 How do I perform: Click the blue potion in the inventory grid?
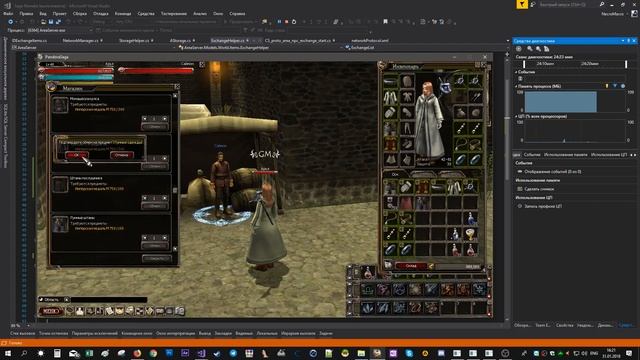(470, 218)
